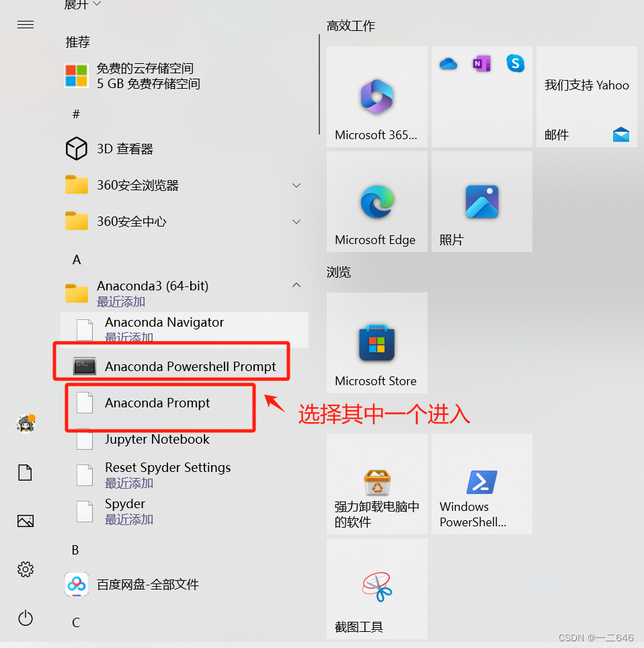The height and width of the screenshot is (648, 644).
Task: Click the Spyder file icon
Action: pos(85,512)
